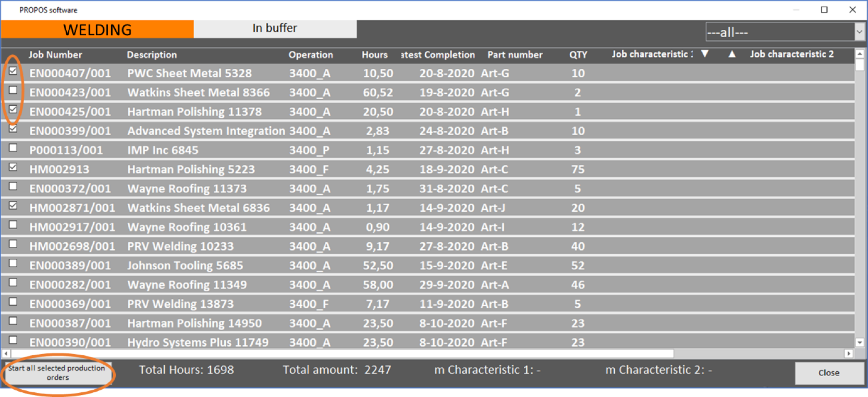Click the Part number column header
Viewport: 868px width, 397px height.
[x=515, y=55]
